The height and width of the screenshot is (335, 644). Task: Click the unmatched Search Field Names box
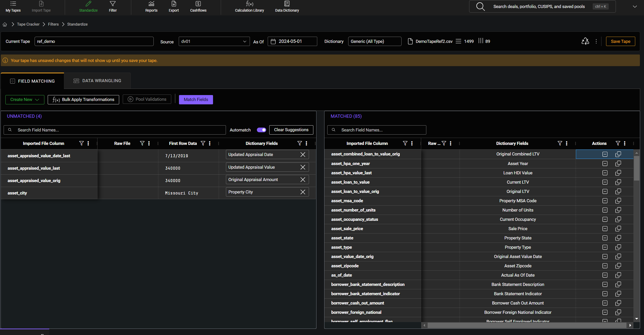click(115, 130)
